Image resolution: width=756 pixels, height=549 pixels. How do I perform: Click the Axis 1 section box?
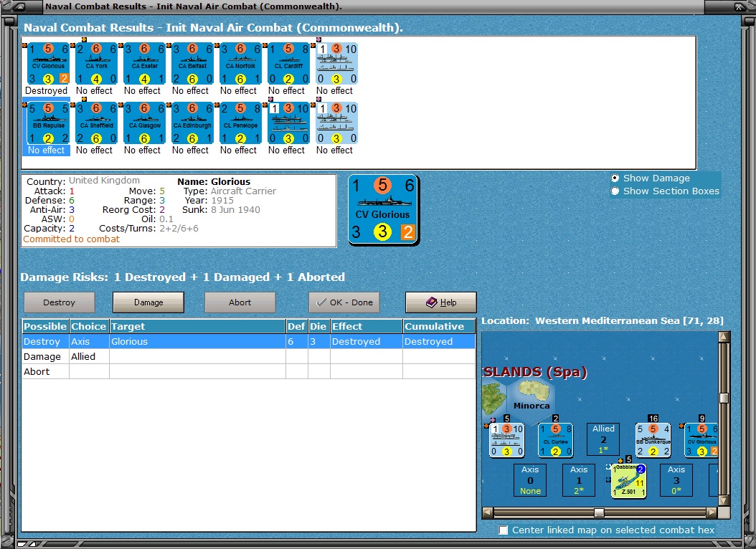[579, 479]
